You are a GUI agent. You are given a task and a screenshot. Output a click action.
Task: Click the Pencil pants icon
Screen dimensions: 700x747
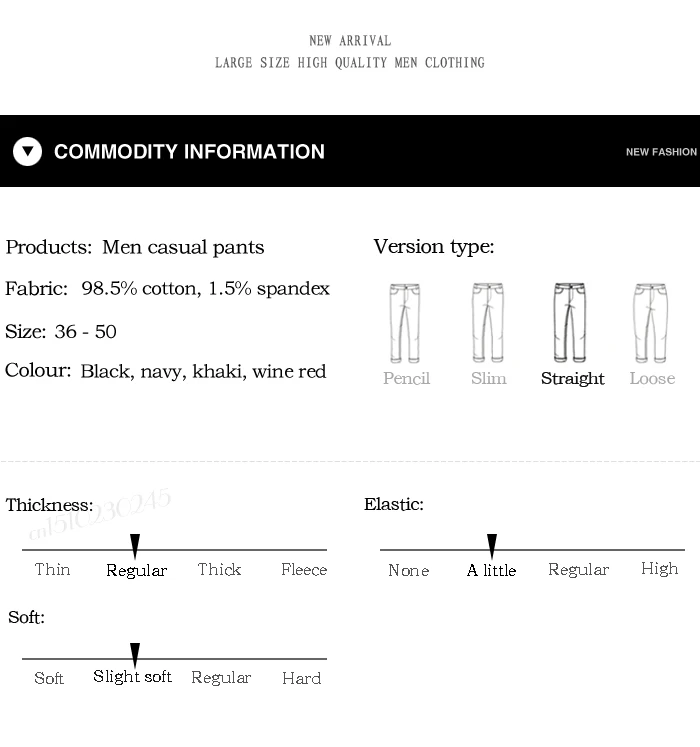coord(405,323)
